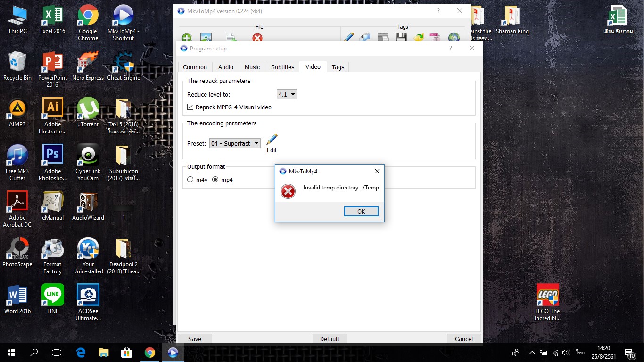Click the Save button in Program setup
Image resolution: width=644 pixels, height=362 pixels.
coord(195,339)
